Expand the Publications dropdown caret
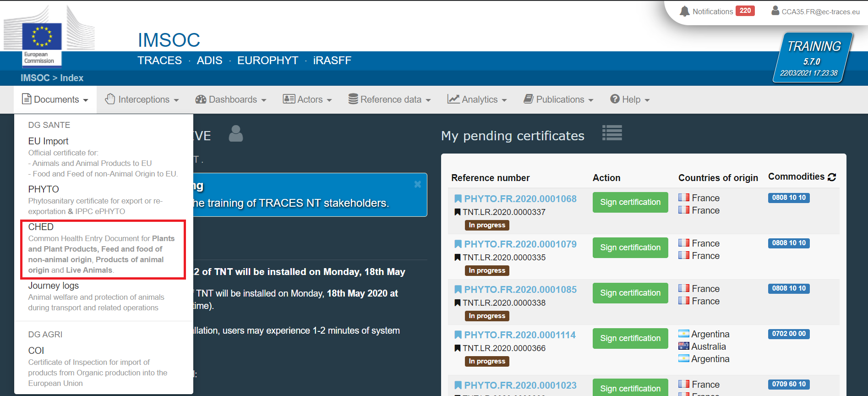 (x=591, y=100)
